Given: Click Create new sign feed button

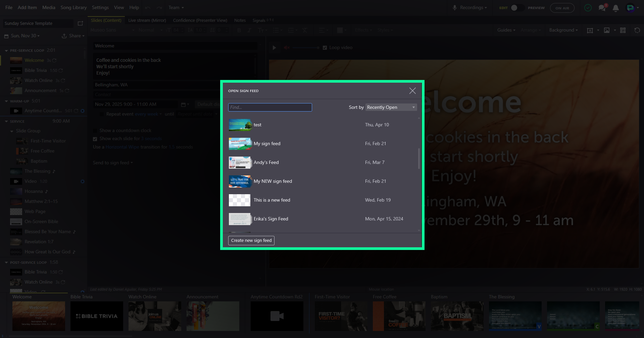Looking at the screenshot, I should [251, 241].
